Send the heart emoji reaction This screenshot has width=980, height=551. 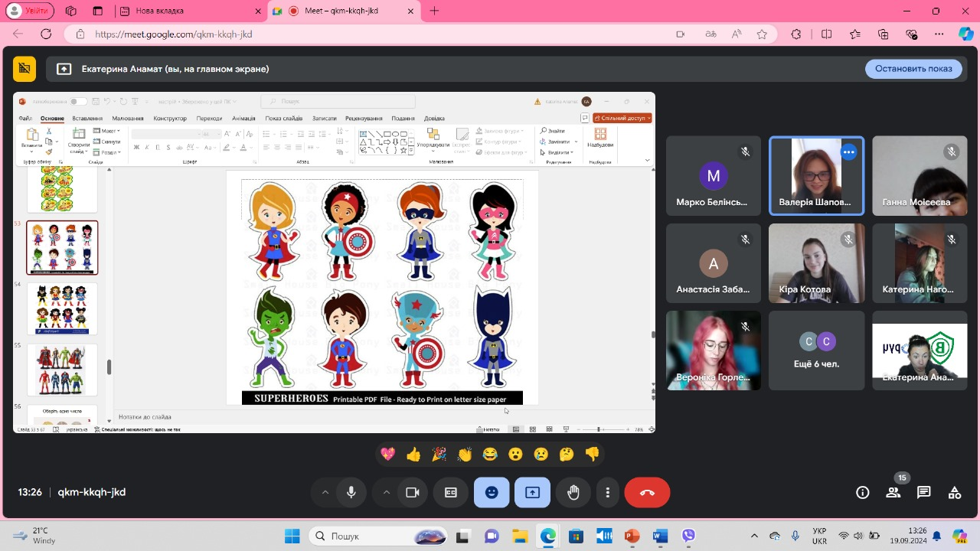[388, 454]
